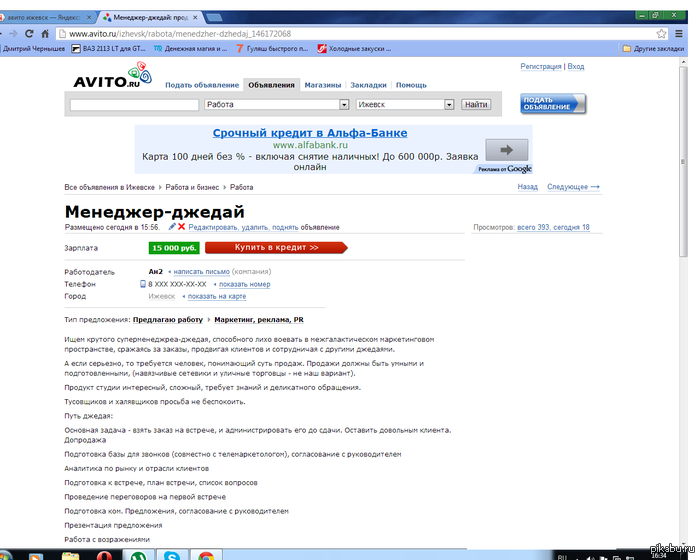The image size is (700, 560).
Task: Open 'Другие закладки' bookmarks folder
Action: pyautogui.click(x=658, y=48)
